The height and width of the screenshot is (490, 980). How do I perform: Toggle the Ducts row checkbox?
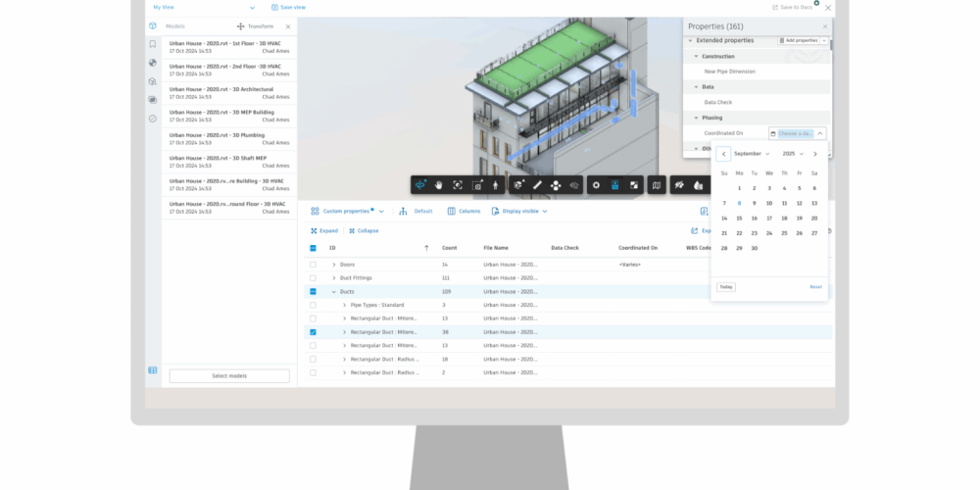pos(313,292)
